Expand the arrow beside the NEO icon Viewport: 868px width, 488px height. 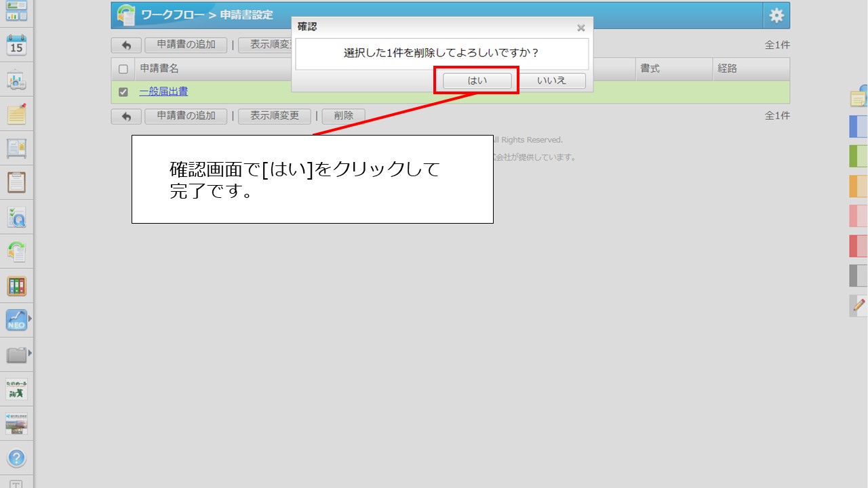(30, 317)
